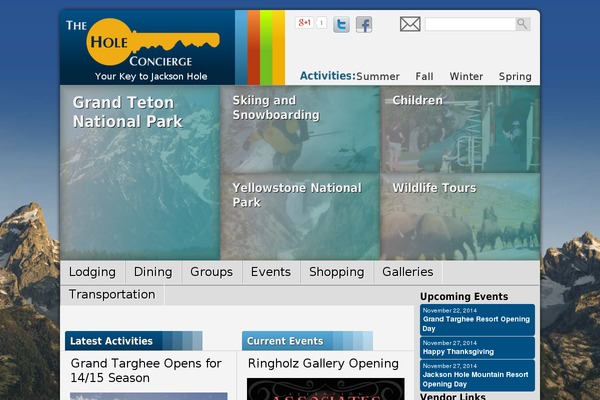Select Spring activities

coord(515,77)
